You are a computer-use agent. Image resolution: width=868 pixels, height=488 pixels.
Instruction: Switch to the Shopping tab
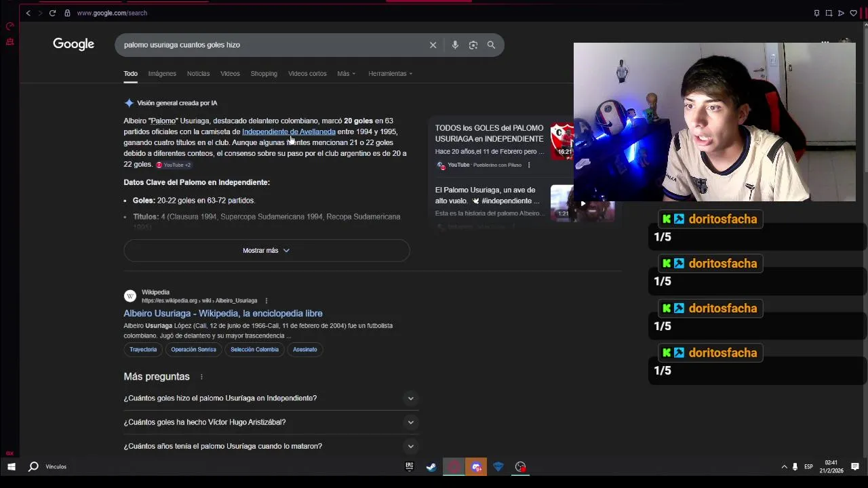[264, 73]
